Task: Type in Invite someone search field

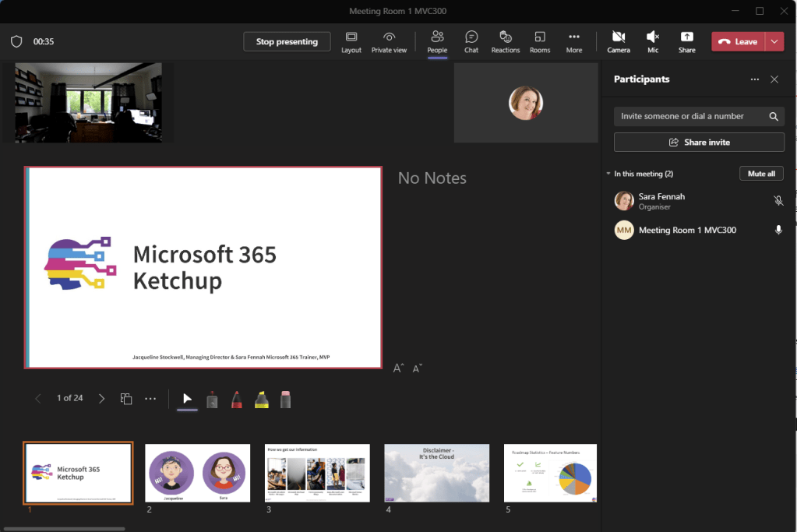Action: 689,116
